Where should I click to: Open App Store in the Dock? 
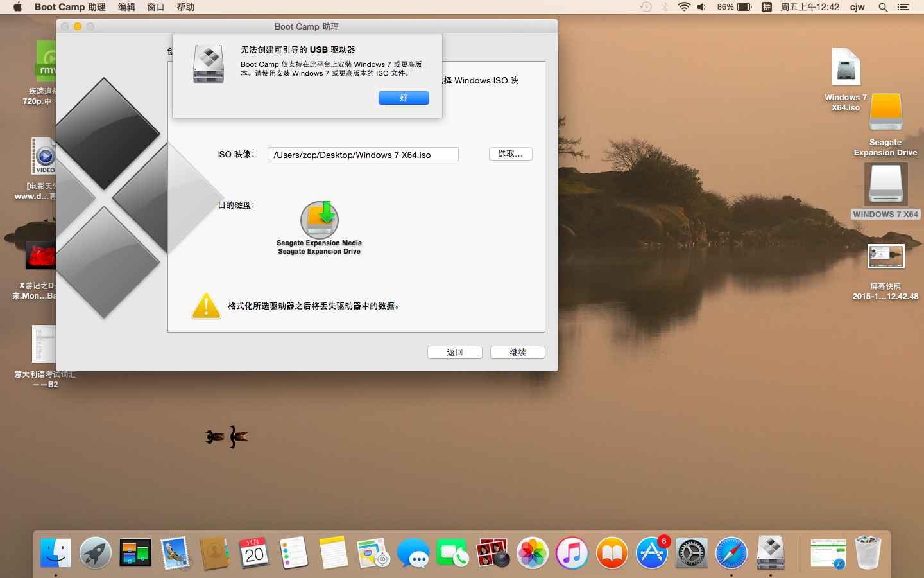[x=652, y=552]
